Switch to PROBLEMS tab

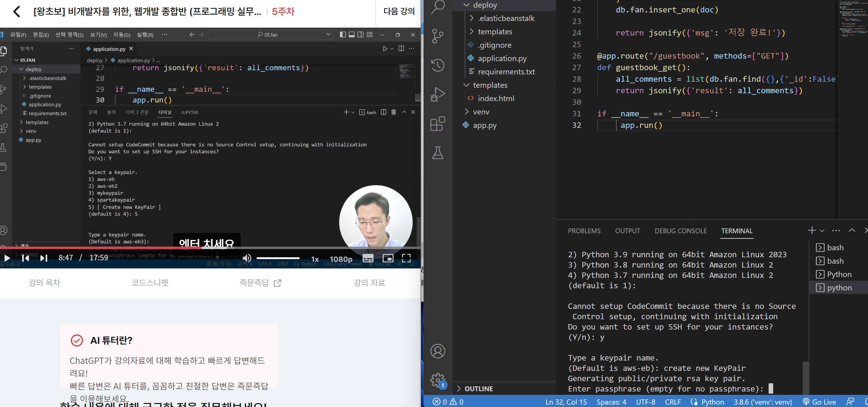584,231
